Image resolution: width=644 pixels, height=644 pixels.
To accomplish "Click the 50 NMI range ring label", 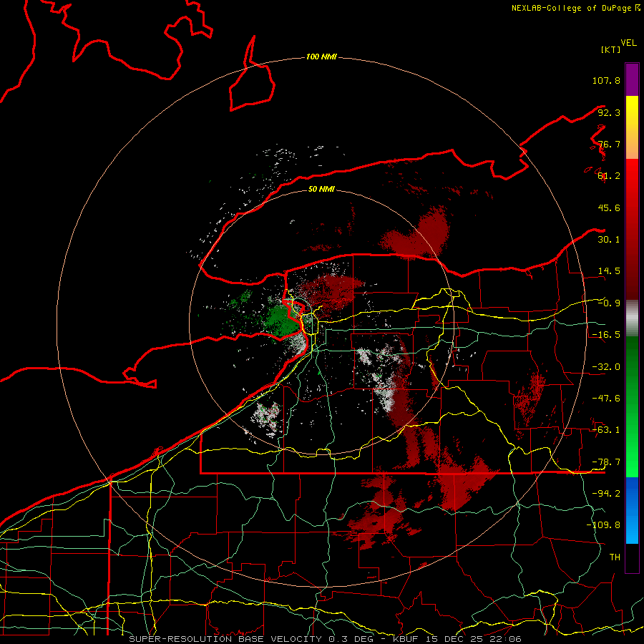I will 321,189.
